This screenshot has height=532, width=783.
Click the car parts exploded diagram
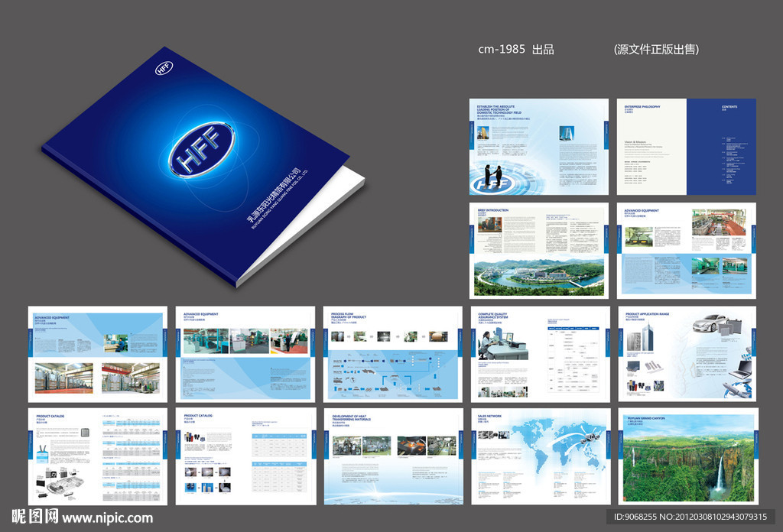(59, 484)
